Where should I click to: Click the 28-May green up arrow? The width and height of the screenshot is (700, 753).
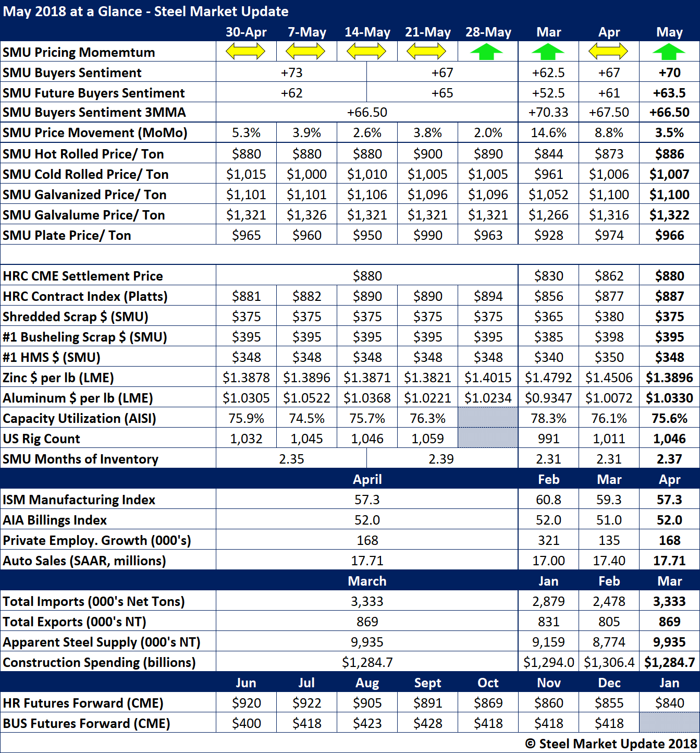tap(487, 52)
